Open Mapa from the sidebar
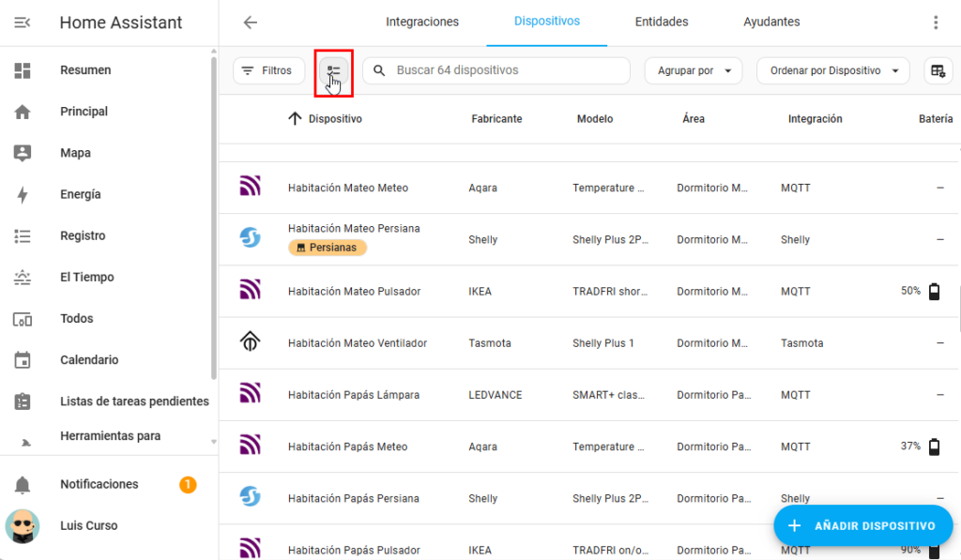The height and width of the screenshot is (560, 961). (x=75, y=153)
